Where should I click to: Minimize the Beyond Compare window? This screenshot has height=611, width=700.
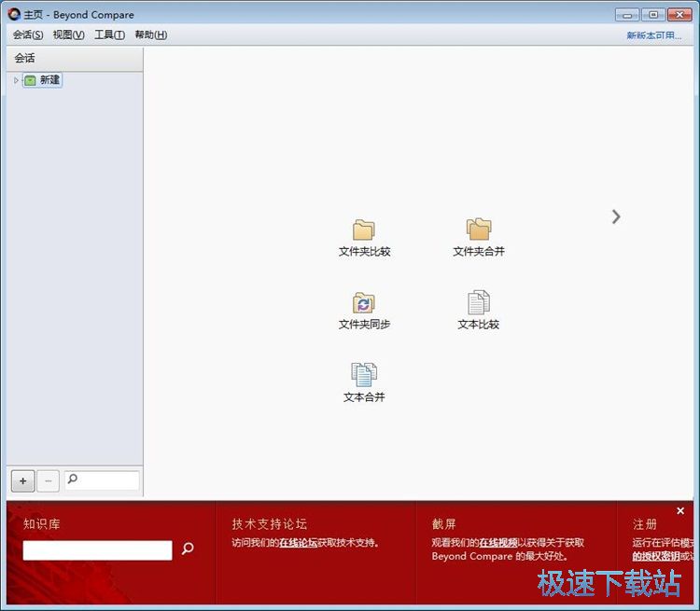click(627, 15)
